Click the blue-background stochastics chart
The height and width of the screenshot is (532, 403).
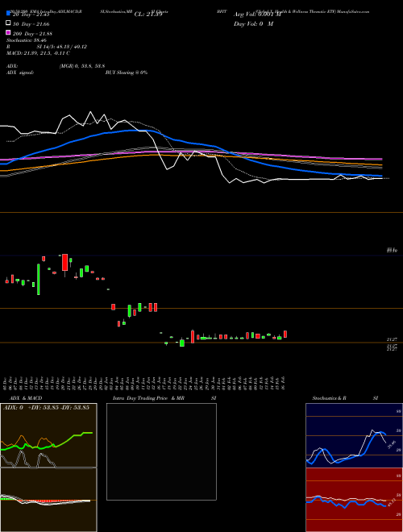coord(354,435)
